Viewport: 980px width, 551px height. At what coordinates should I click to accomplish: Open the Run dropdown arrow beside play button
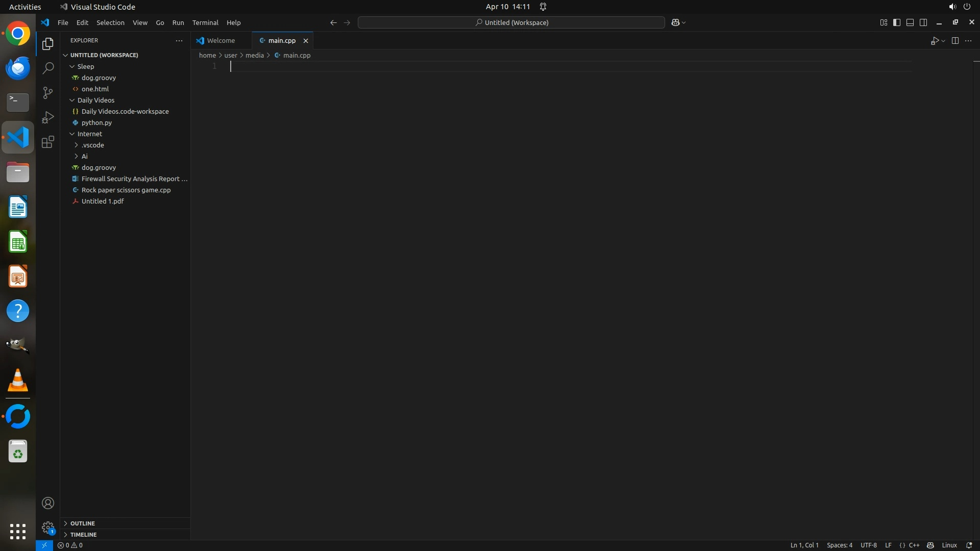coord(943,41)
